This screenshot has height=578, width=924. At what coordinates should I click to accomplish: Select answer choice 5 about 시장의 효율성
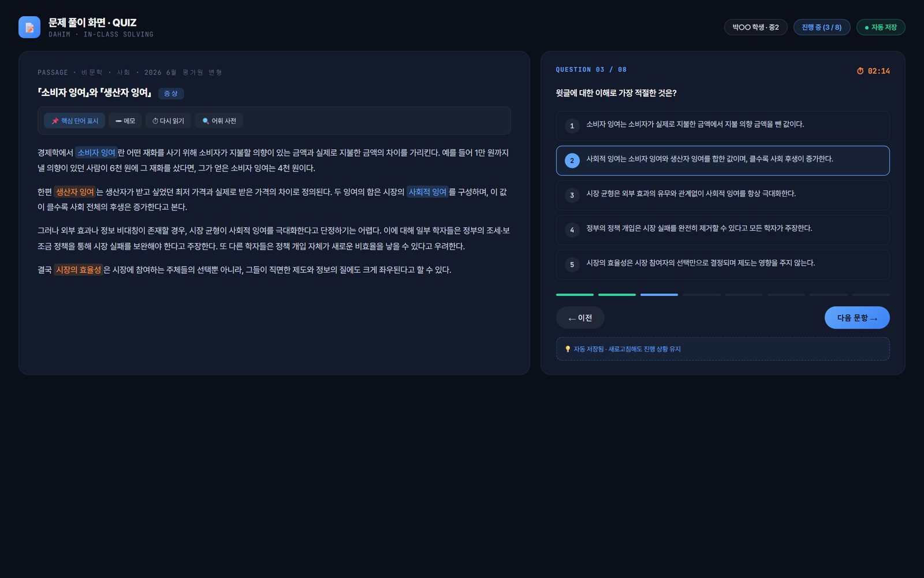pyautogui.click(x=722, y=265)
